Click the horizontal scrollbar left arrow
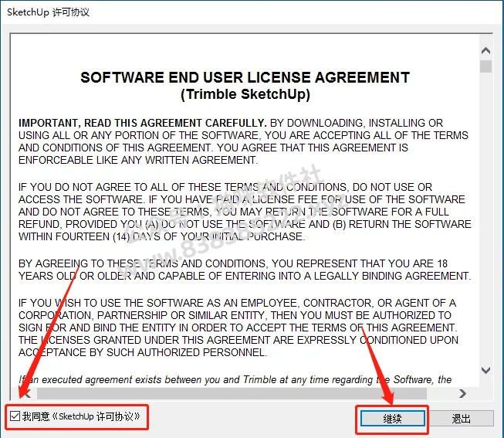This screenshot has height=438, width=504. (x=27, y=393)
